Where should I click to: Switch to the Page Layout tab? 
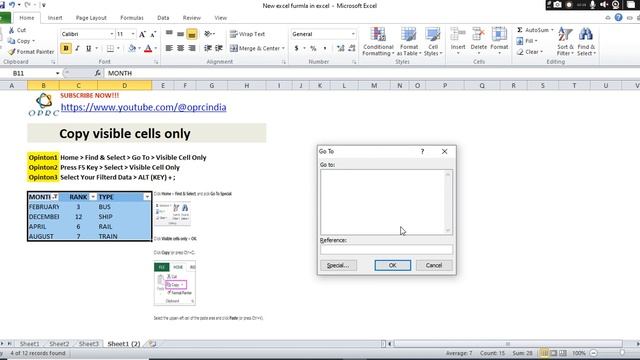click(x=91, y=18)
